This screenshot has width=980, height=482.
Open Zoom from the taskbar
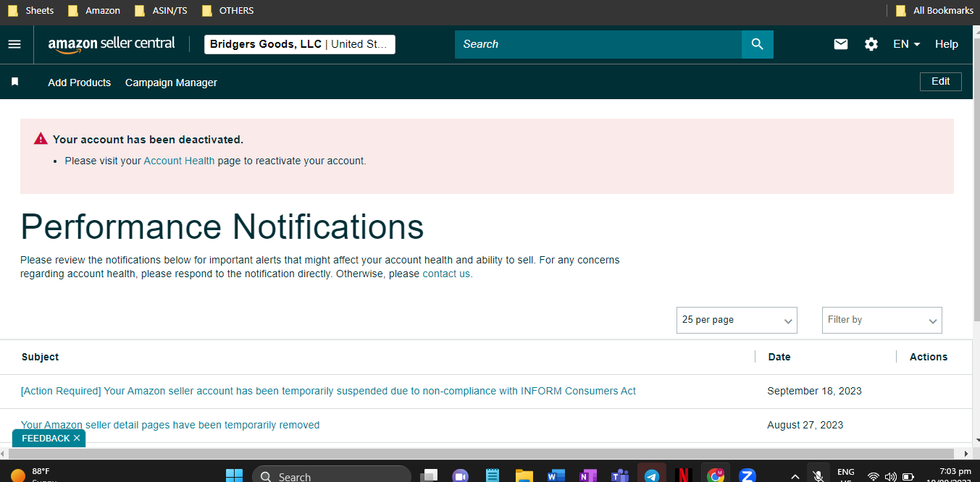pyautogui.click(x=747, y=475)
